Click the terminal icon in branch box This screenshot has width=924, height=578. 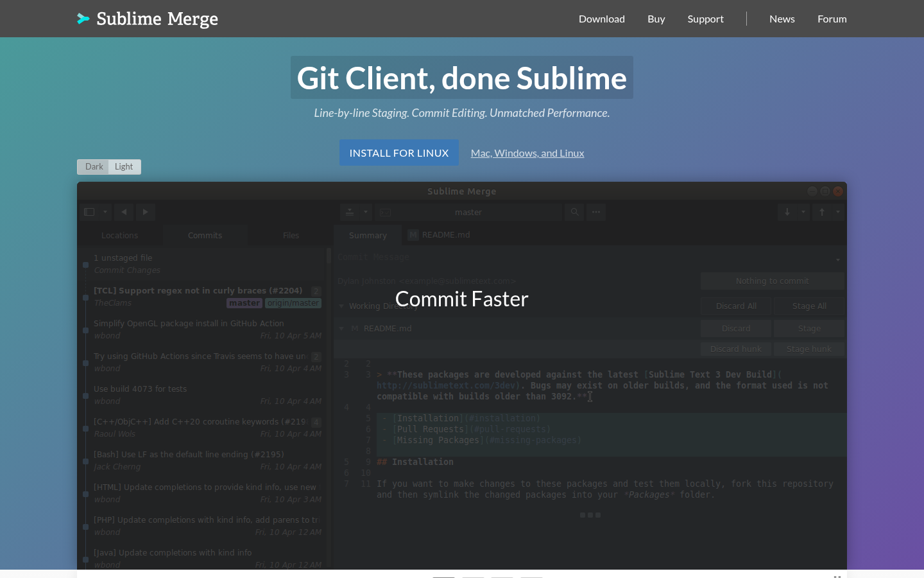pos(385,212)
